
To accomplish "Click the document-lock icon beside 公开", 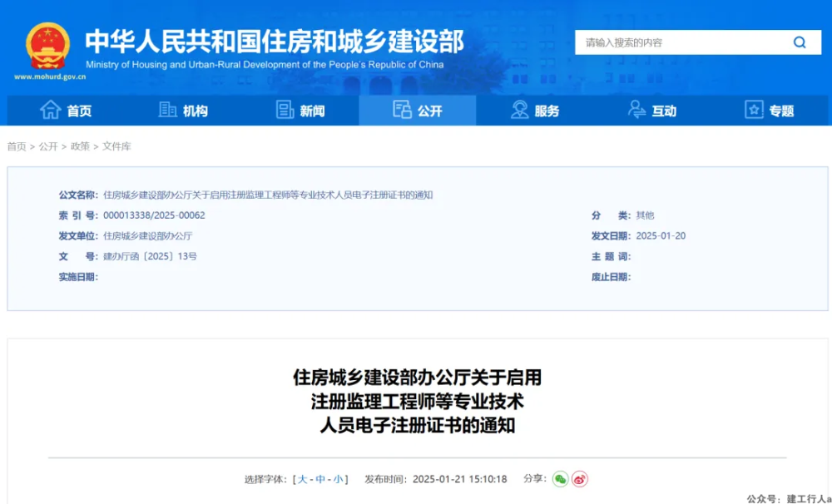I will (402, 110).
